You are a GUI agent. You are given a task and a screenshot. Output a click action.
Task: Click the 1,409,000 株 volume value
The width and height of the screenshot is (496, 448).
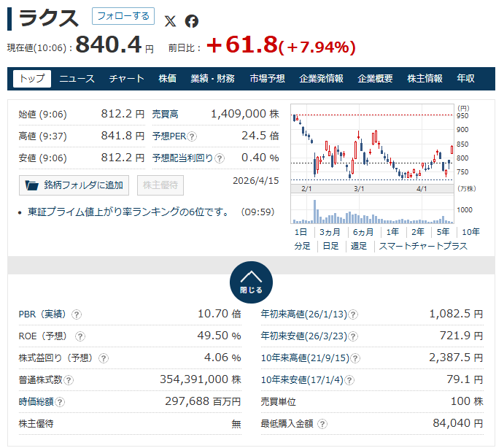(245, 114)
